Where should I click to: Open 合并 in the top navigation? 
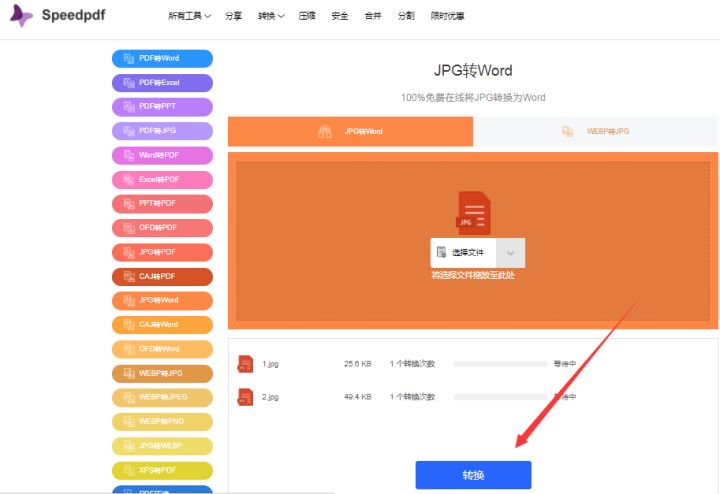pyautogui.click(x=373, y=16)
